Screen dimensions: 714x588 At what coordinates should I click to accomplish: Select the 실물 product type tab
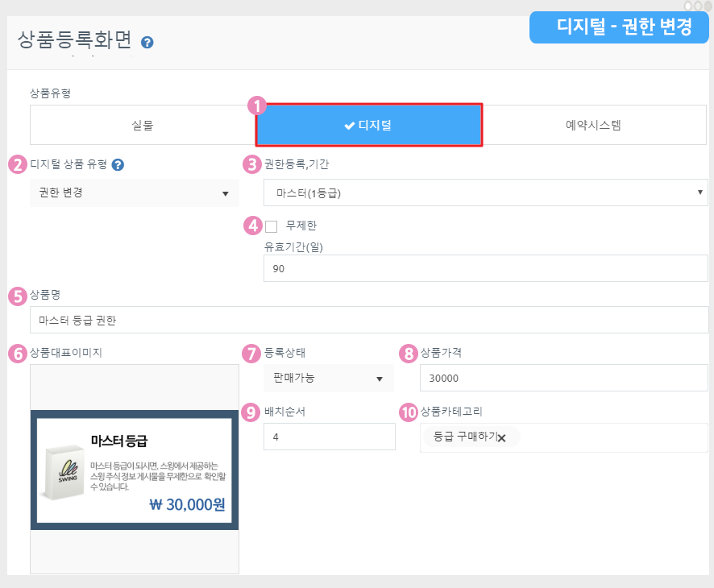(x=143, y=125)
